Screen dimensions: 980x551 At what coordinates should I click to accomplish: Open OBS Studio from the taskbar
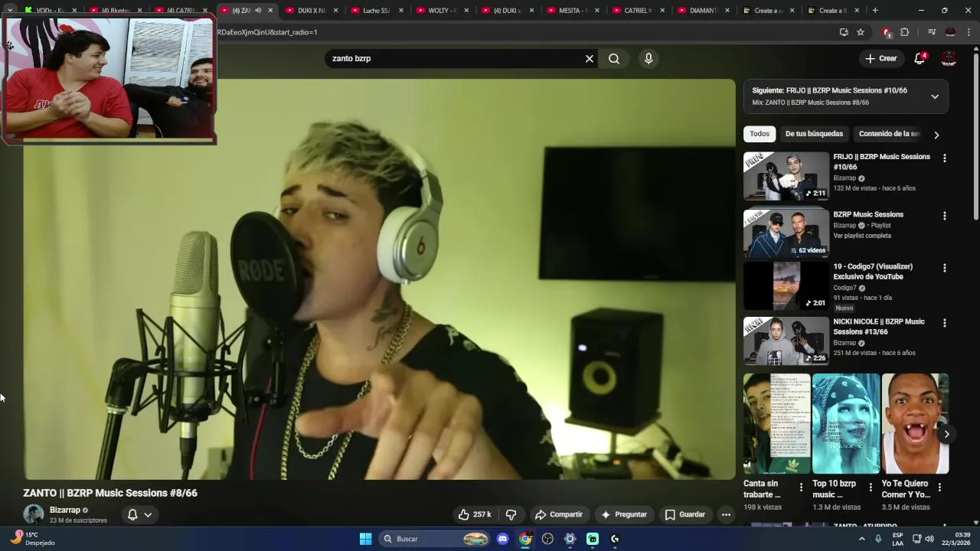tap(547, 539)
